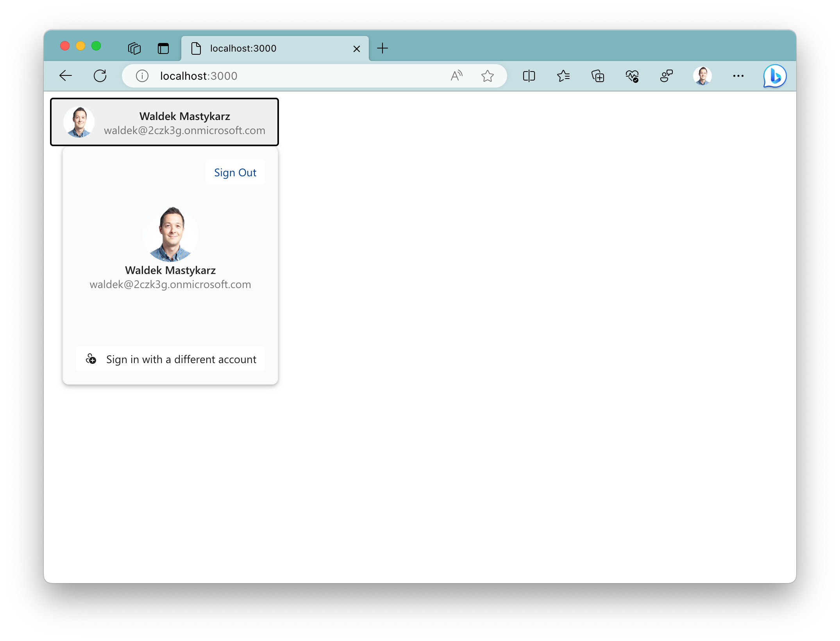840x641 pixels.
Task: Click the browser profile icon in toolbar
Action: (703, 75)
